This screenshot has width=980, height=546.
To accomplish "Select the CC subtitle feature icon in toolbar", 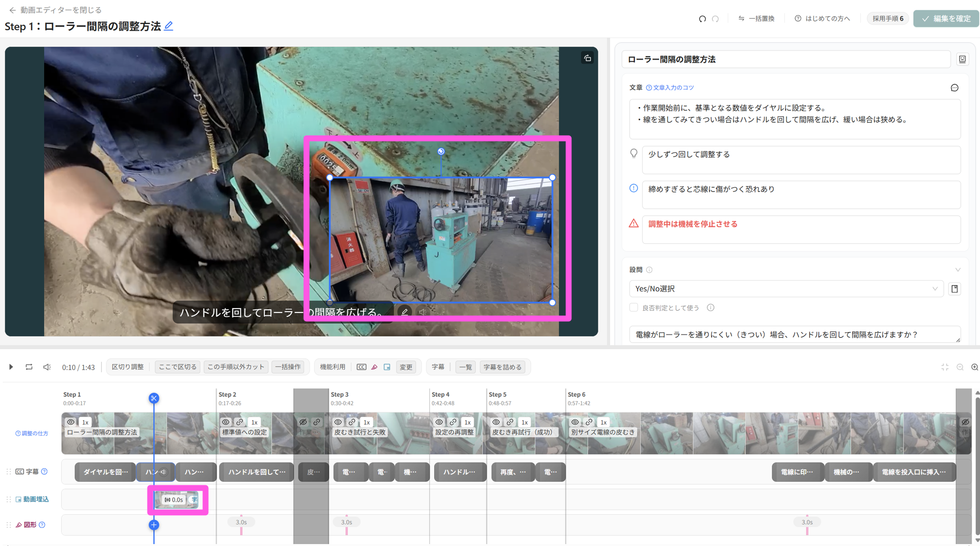I will click(362, 367).
